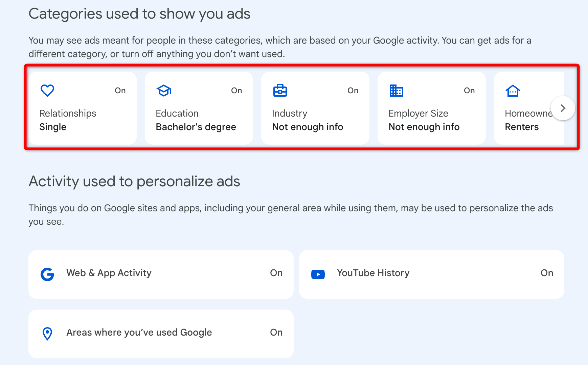Select the Relationships label

(68, 114)
